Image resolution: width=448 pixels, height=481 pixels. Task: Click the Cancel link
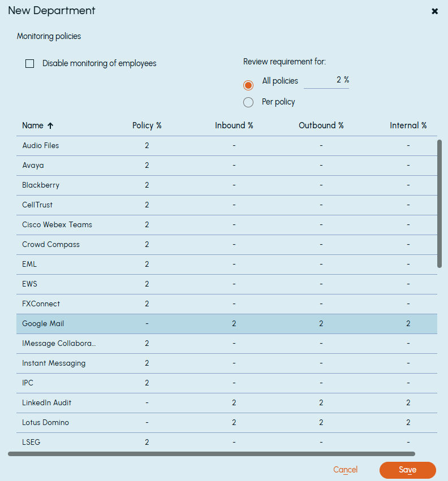coord(346,470)
